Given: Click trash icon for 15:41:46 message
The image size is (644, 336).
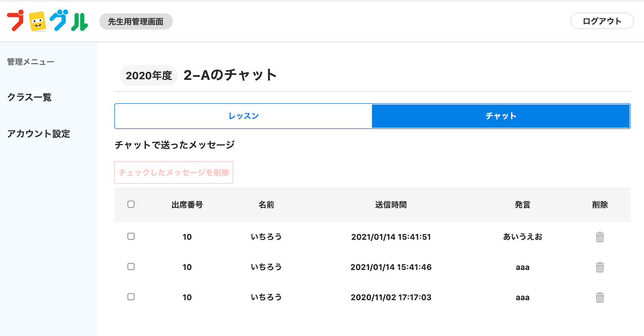Looking at the screenshot, I should coord(600,267).
